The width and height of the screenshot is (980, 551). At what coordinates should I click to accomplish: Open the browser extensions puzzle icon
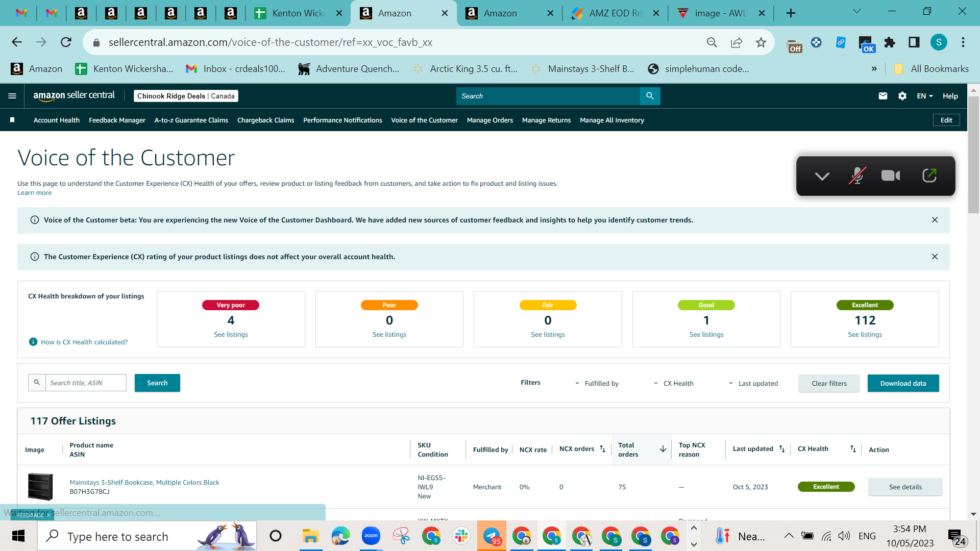click(890, 42)
